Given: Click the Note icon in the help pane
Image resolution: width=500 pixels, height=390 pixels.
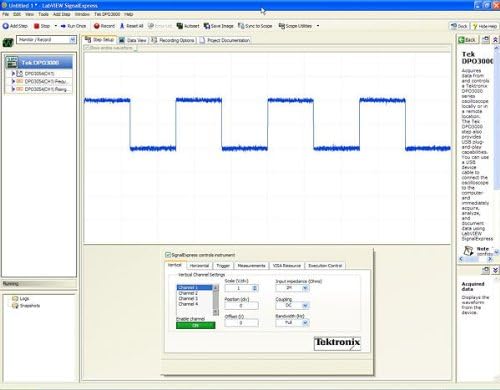Looking at the screenshot, I should point(469,251).
